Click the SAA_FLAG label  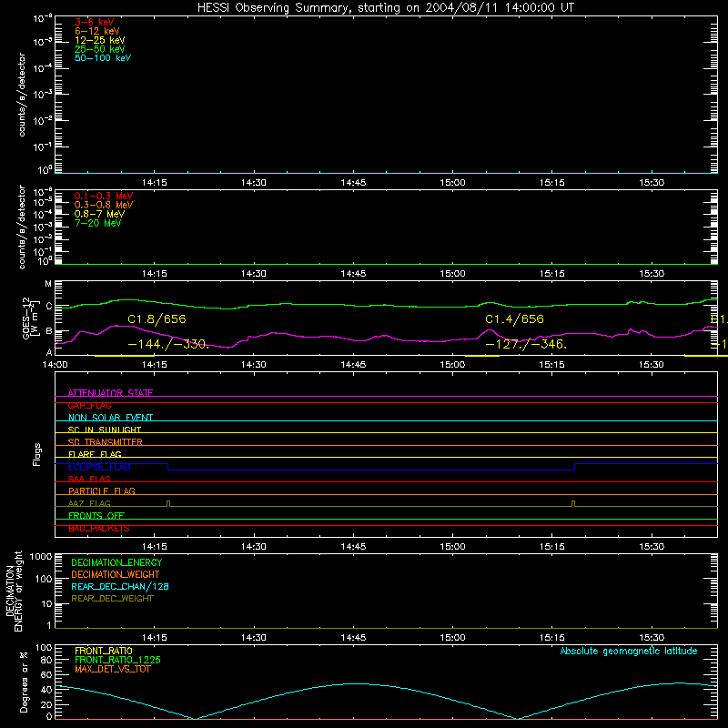pyautogui.click(x=89, y=479)
